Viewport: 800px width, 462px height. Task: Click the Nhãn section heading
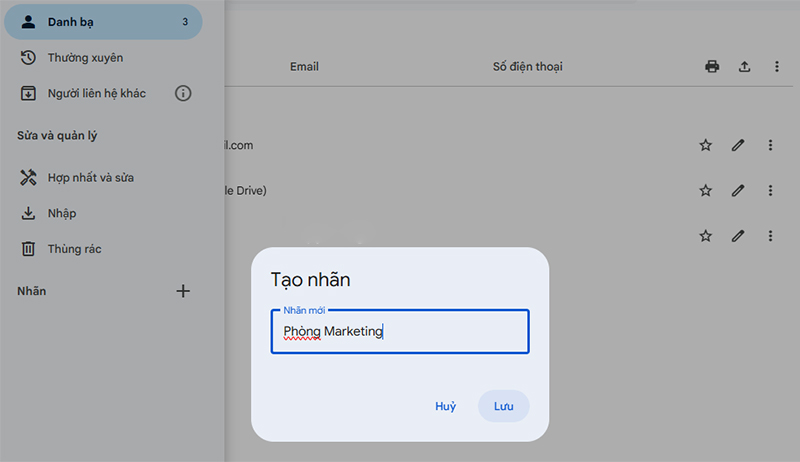pyautogui.click(x=32, y=291)
